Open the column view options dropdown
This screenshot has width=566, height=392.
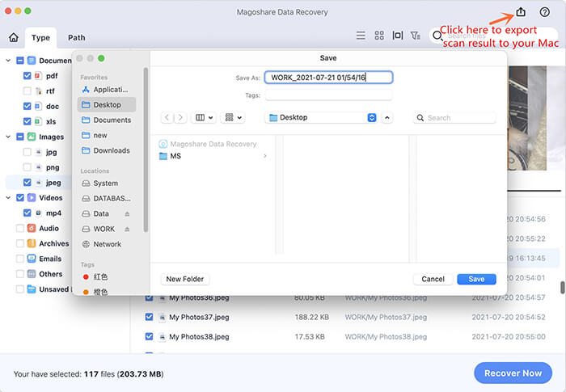tap(204, 117)
